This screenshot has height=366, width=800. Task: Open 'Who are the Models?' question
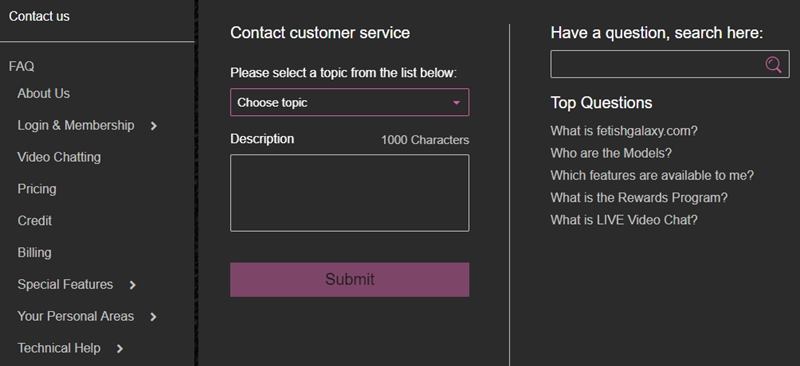(x=611, y=153)
